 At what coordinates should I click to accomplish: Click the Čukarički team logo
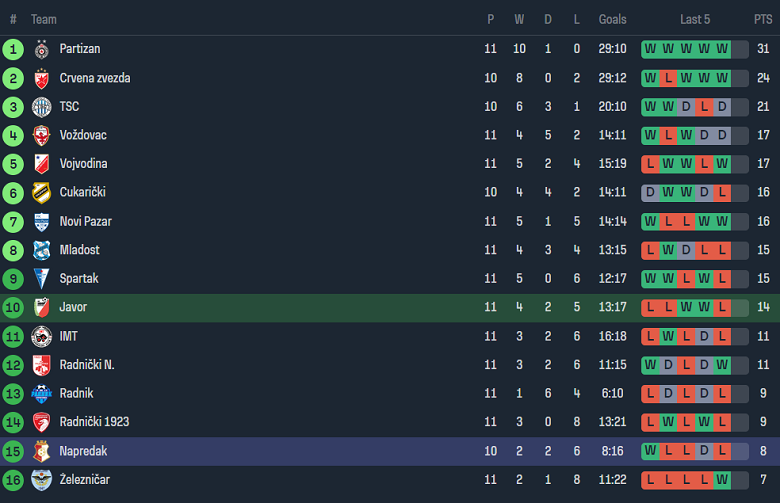click(41, 193)
